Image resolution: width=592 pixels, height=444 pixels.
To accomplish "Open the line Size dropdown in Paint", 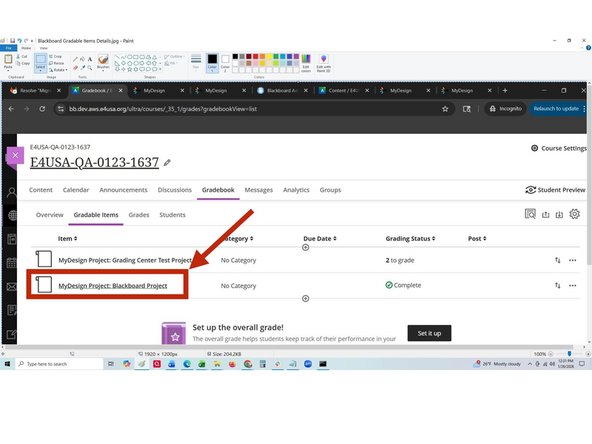I will (196, 63).
